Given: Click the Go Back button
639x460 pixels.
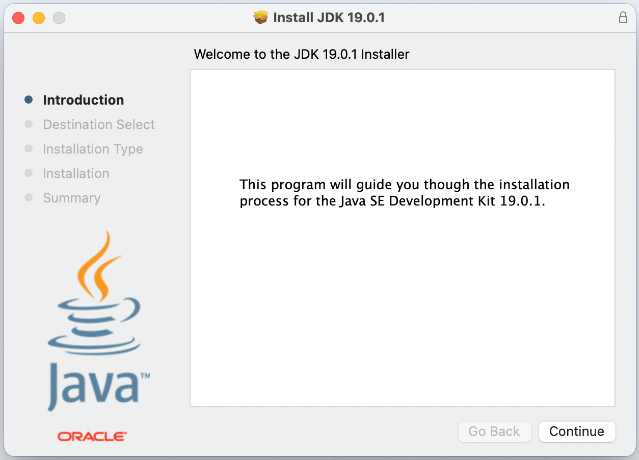Looking at the screenshot, I should 494,431.
